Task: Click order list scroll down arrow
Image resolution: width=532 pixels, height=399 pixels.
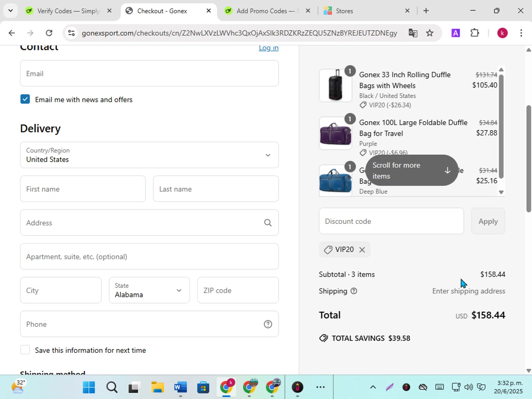Action: click(501, 192)
